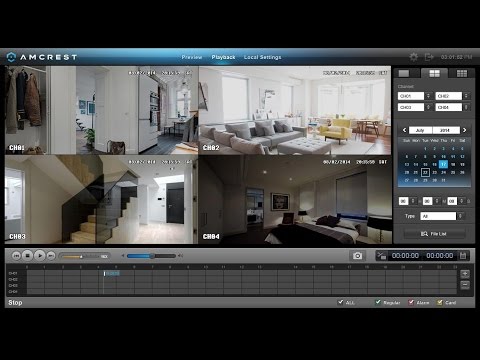The width and height of the screenshot is (480, 360).
Task: Click the logout icon in the header
Action: tap(429, 57)
